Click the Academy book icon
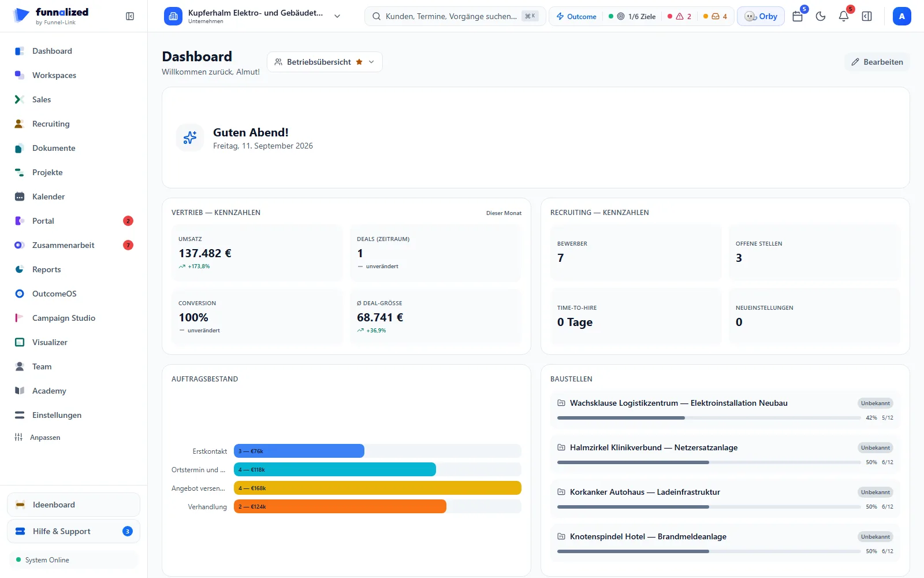924x578 pixels. point(20,391)
